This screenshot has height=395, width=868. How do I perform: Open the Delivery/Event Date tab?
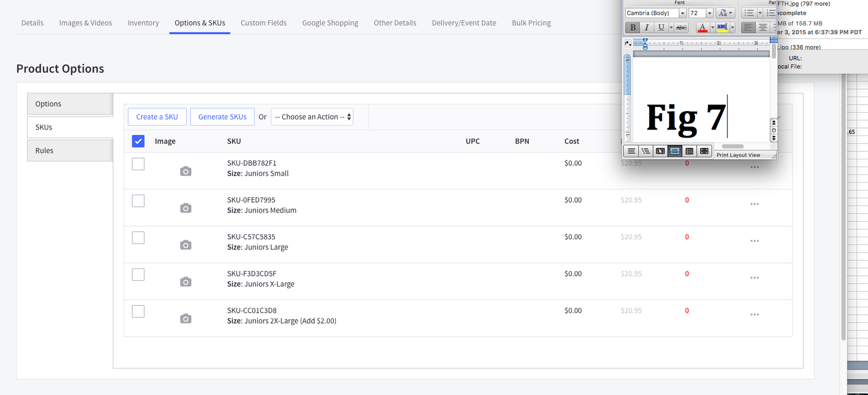(464, 23)
